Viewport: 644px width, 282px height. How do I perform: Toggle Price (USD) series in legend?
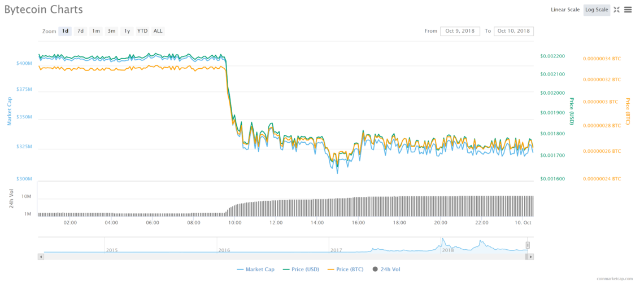click(302, 269)
